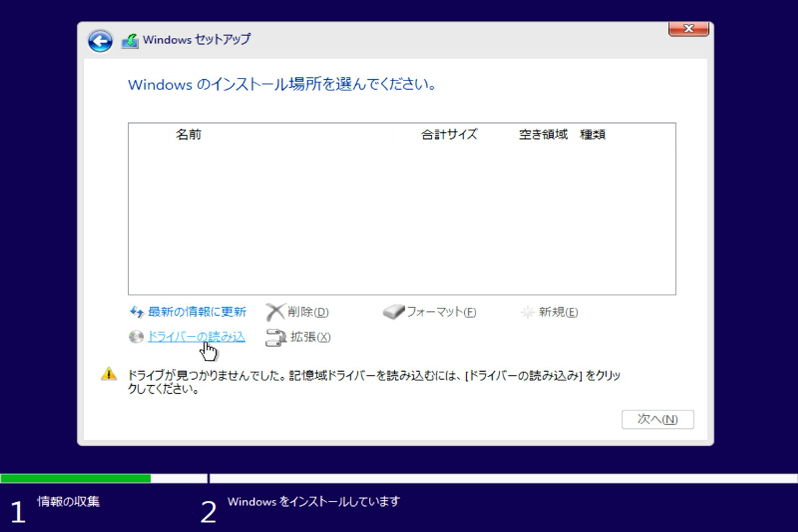Click the 情報の収集 step label
The image size is (798, 532).
pyautogui.click(x=68, y=501)
